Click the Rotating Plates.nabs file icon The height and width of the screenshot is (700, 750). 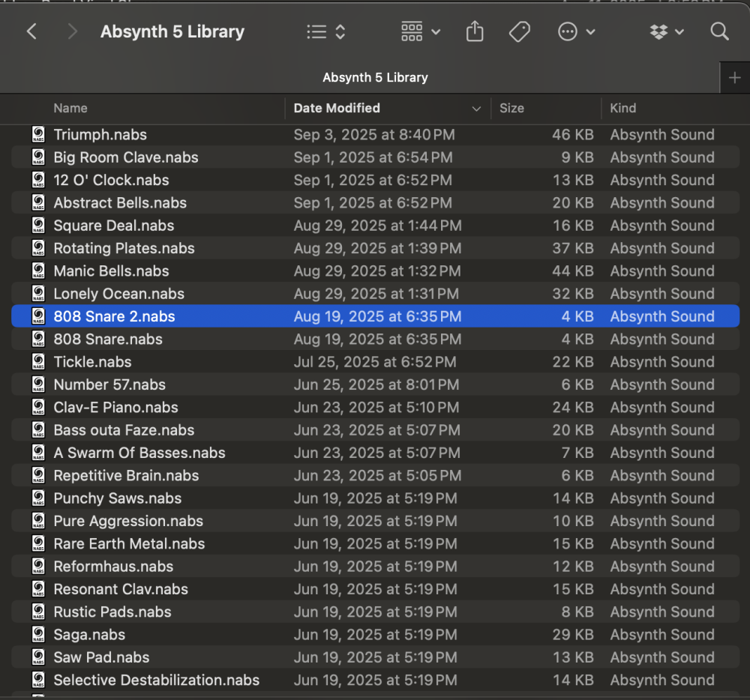[38, 248]
